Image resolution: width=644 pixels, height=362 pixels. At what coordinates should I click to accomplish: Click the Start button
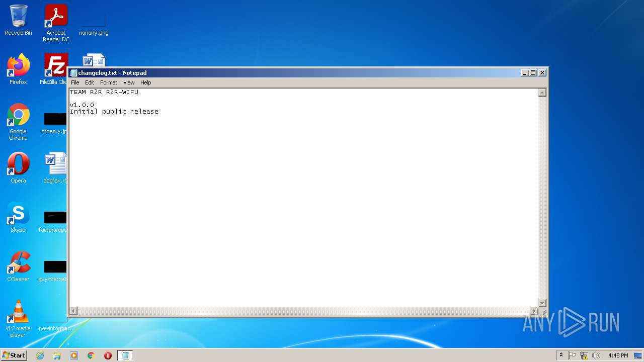[x=14, y=355]
